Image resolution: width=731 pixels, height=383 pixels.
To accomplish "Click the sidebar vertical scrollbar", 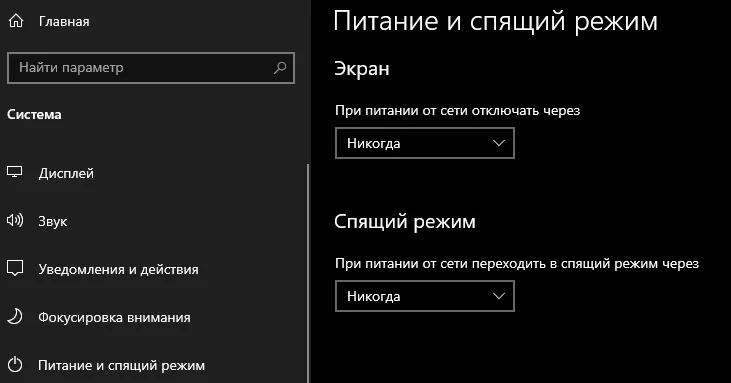I will pyautogui.click(x=308, y=273).
